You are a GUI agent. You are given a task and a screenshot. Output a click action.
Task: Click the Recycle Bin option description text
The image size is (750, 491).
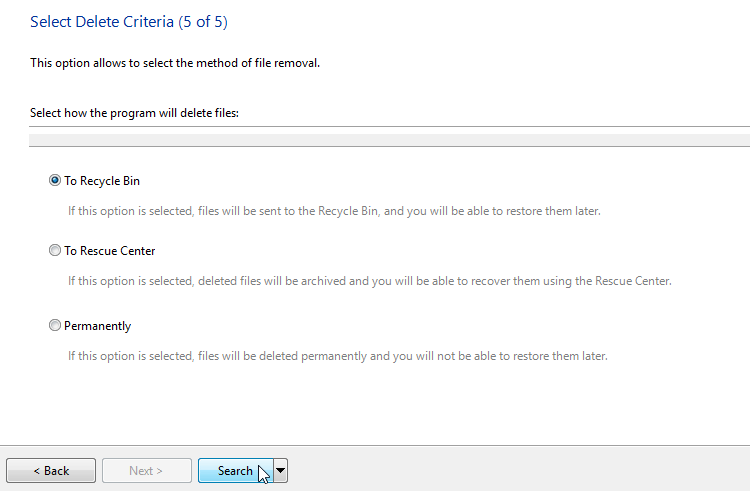[334, 211]
